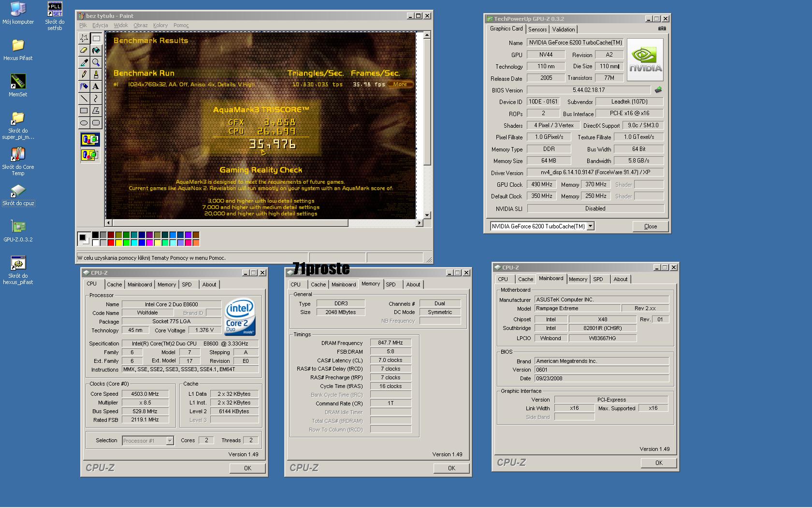This screenshot has height=508, width=812.
Task: Select the Rectangle shape tool
Action: point(84,110)
